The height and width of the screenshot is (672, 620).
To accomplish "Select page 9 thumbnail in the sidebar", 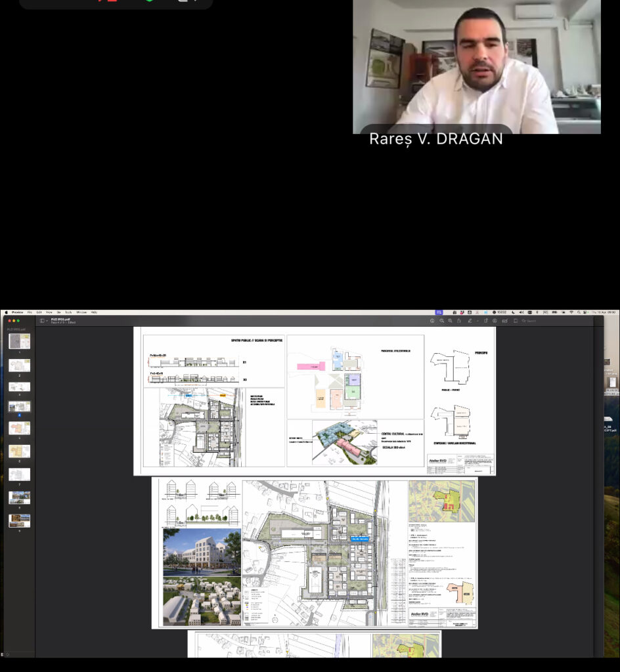I will click(x=19, y=520).
